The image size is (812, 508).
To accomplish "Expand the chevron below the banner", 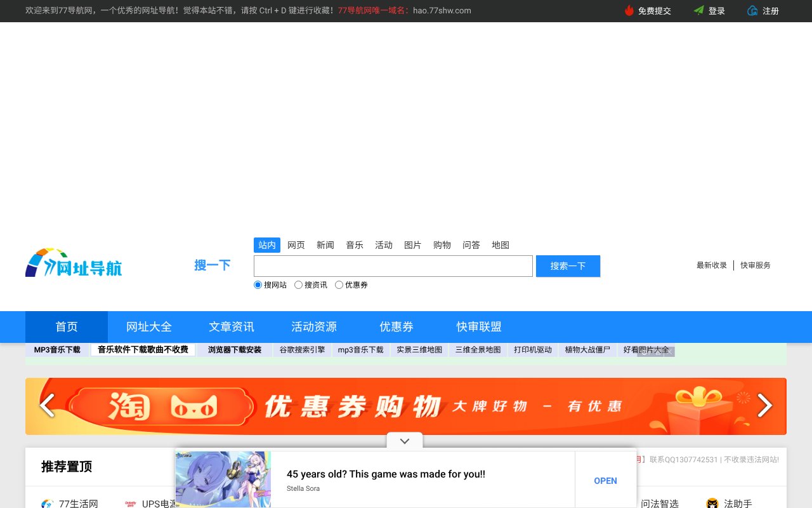I will tap(404, 440).
